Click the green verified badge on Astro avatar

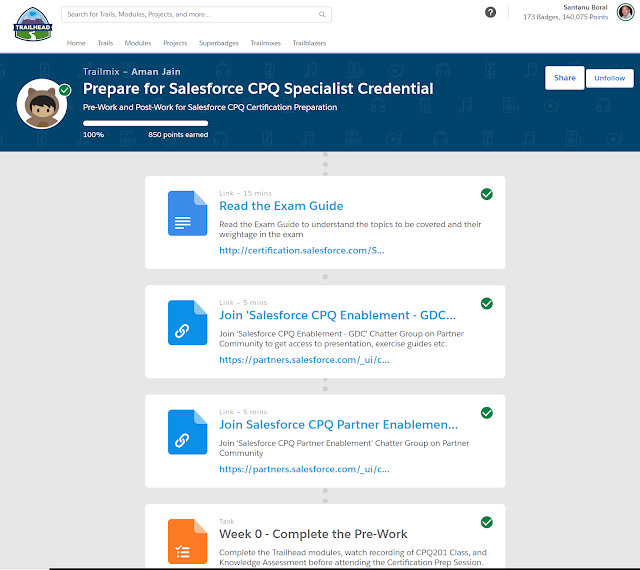coord(65,90)
